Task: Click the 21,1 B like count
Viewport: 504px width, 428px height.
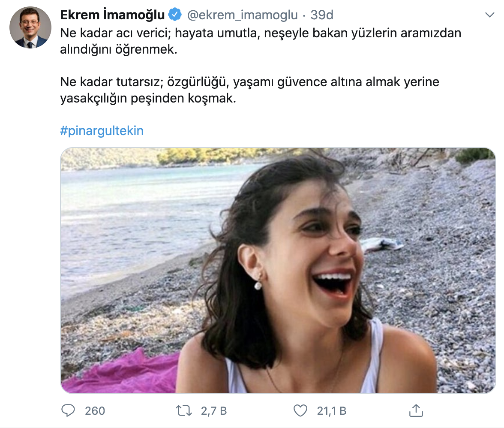Action: click(x=332, y=411)
